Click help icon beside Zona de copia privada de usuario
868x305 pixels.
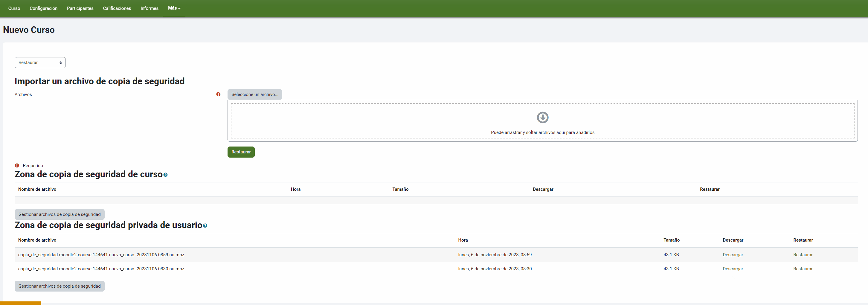click(x=205, y=226)
